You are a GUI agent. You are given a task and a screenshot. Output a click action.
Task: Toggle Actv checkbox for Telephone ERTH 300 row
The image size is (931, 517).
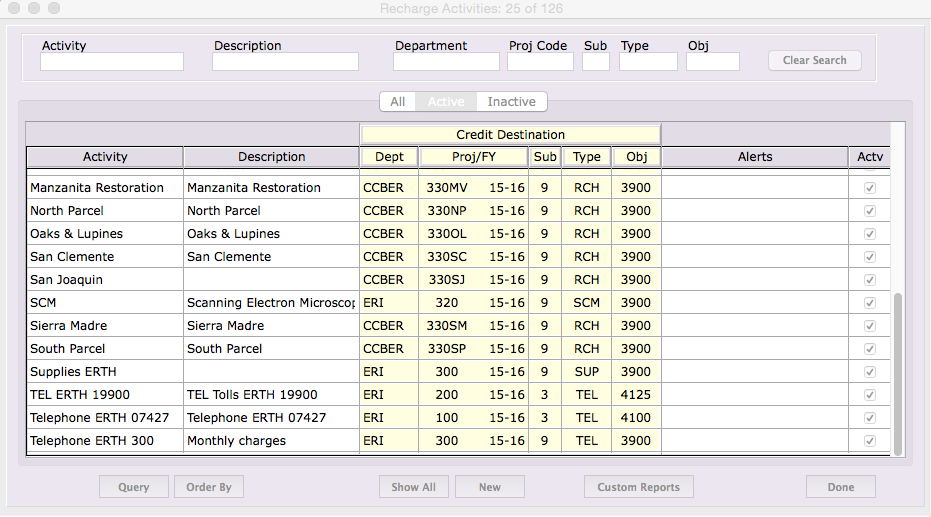coord(869,441)
